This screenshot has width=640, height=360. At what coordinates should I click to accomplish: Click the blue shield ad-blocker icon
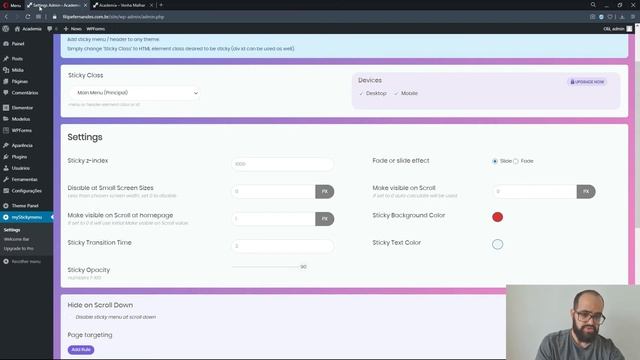[601, 17]
